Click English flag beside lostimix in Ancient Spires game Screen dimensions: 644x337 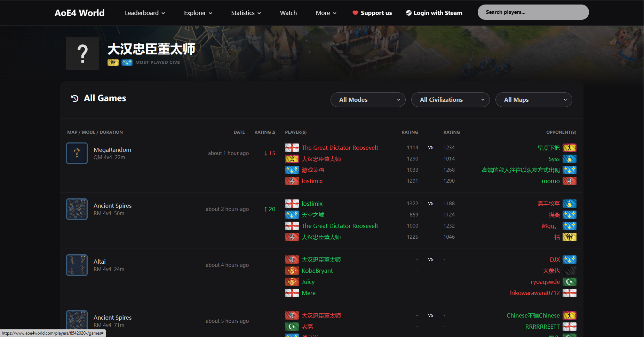pyautogui.click(x=292, y=204)
